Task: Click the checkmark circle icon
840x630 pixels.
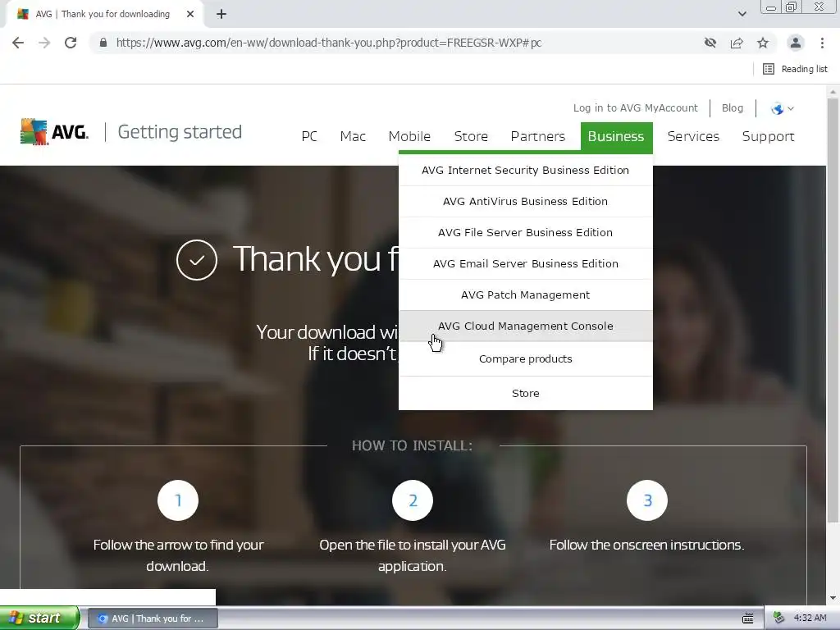Action: tap(197, 260)
